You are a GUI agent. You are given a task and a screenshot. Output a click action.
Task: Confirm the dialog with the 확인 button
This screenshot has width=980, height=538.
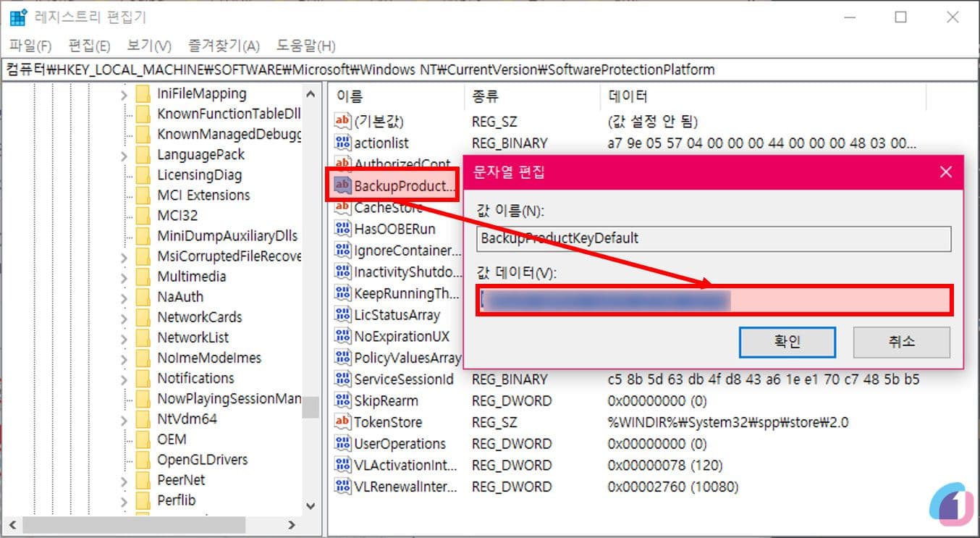787,342
